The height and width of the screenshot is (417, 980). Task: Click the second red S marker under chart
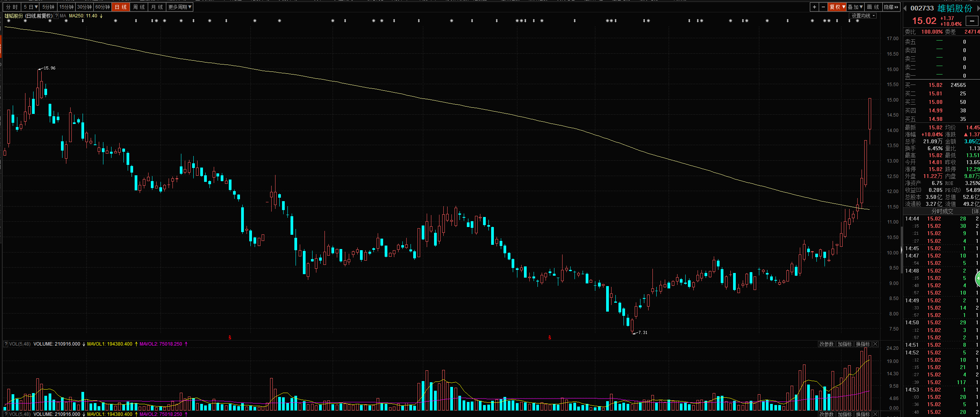550,337
